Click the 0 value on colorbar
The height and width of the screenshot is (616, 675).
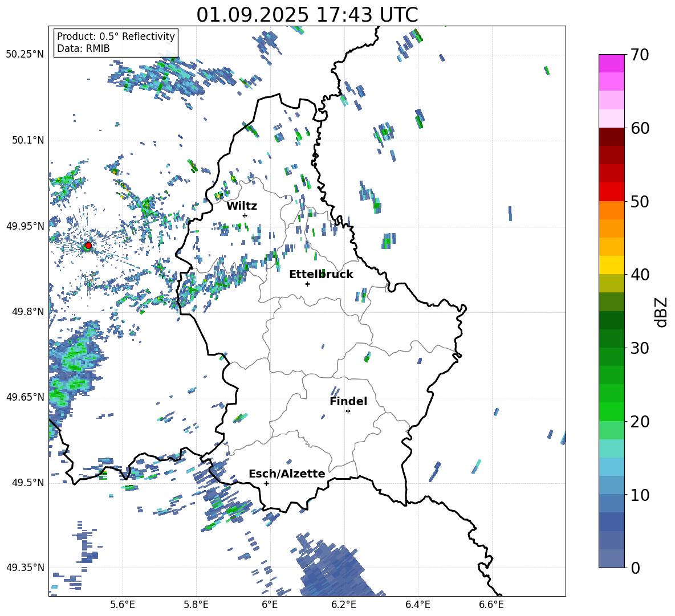pyautogui.click(x=635, y=568)
